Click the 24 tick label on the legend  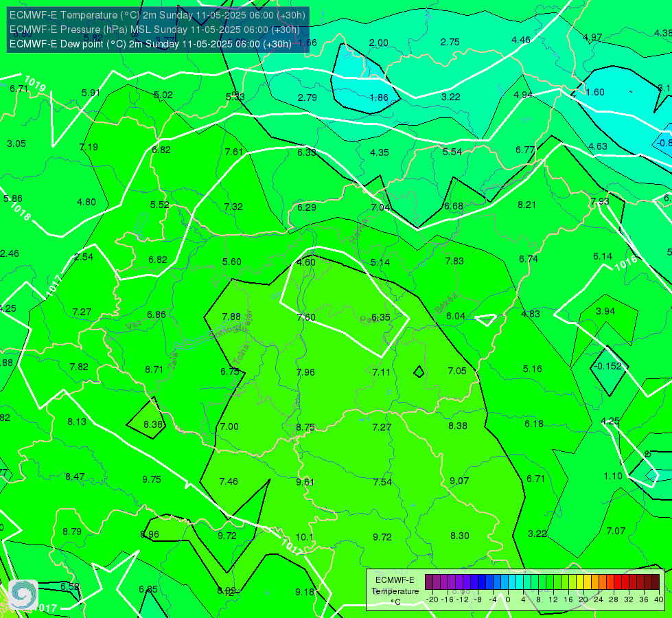pos(599,599)
